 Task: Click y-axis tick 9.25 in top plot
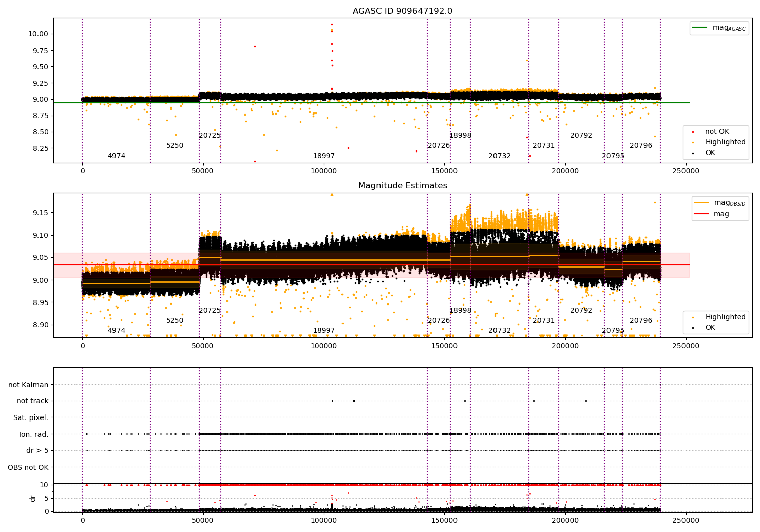(40, 83)
